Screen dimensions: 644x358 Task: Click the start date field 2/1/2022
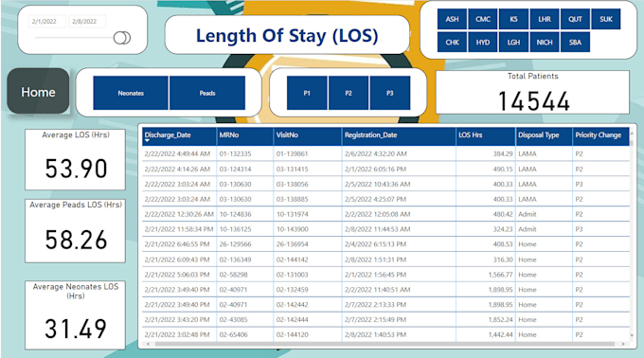pos(46,22)
